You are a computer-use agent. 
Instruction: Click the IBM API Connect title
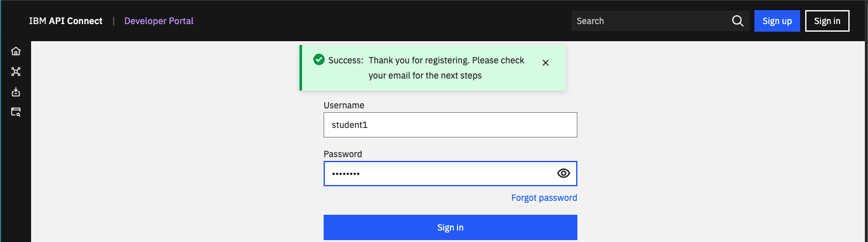click(x=65, y=21)
